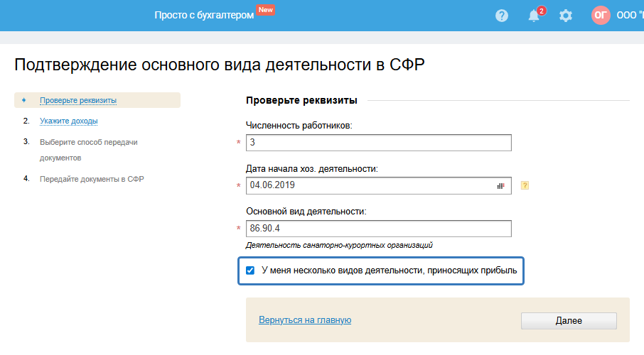Go to step 'Укажите доходы'
The height and width of the screenshot is (355, 644).
click(69, 121)
